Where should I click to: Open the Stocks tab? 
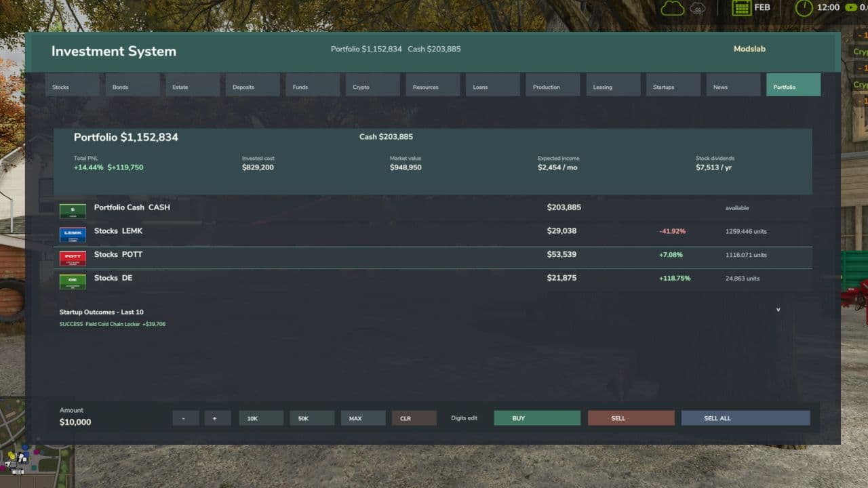click(72, 85)
